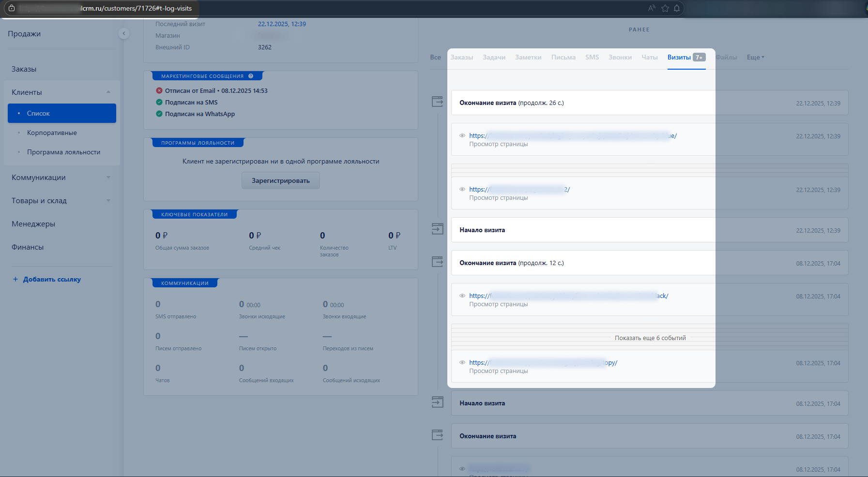Screen dimensions: 868x477
Task: Click the visit icon beside the 12-second visit end
Action: point(437,262)
